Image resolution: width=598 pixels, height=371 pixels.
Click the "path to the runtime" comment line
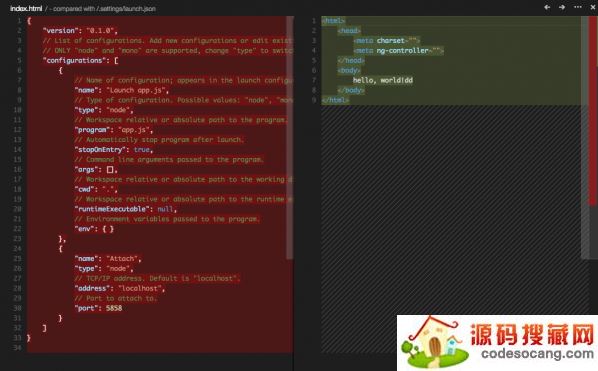click(x=183, y=199)
